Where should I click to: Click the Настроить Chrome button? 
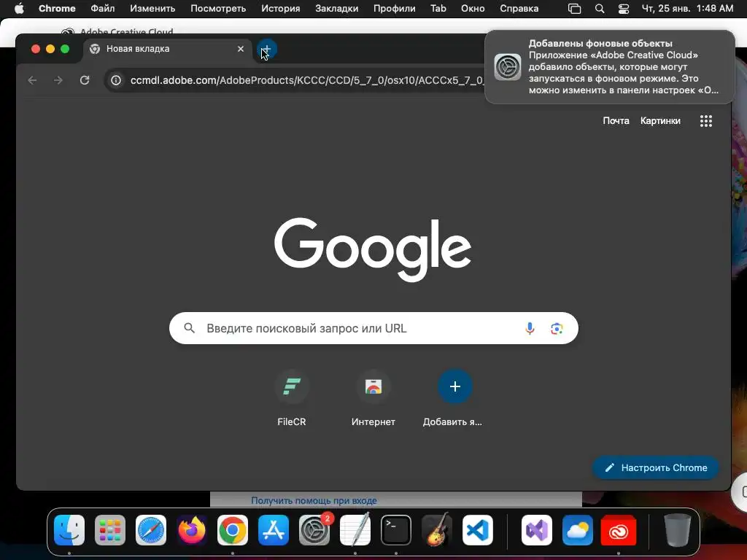(655, 467)
